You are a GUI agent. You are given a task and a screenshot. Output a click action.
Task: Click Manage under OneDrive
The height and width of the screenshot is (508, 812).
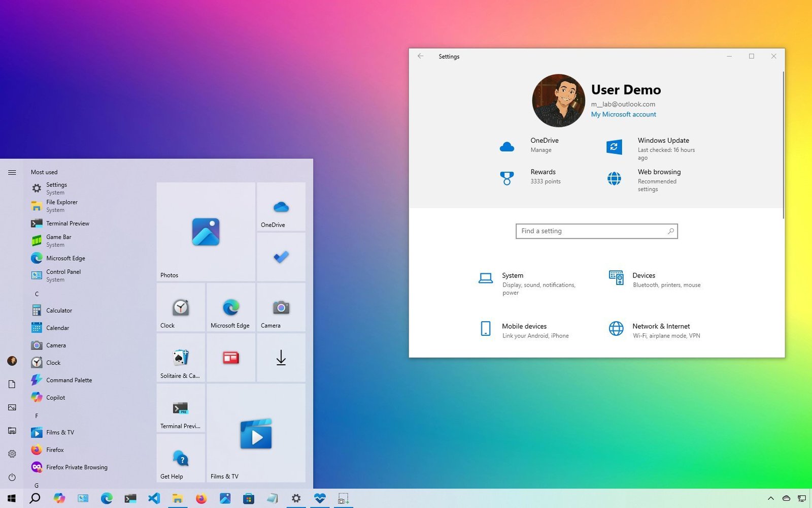coord(540,150)
